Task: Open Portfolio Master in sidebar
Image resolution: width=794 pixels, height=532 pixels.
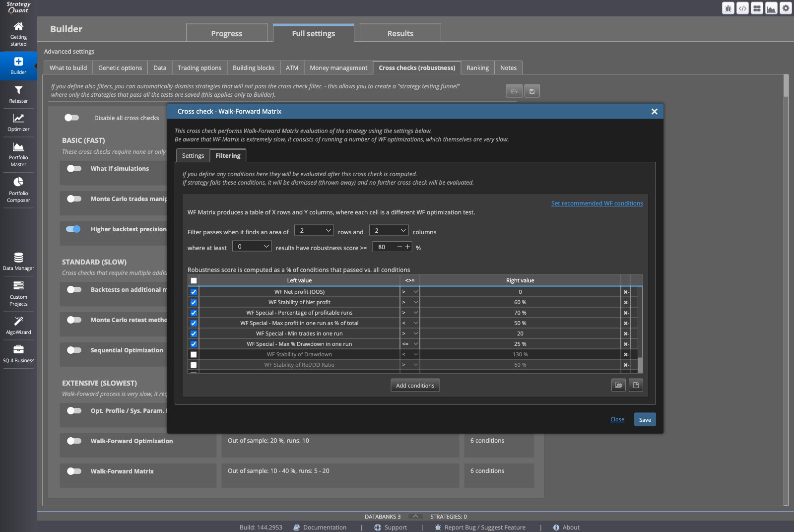Action: 18,154
